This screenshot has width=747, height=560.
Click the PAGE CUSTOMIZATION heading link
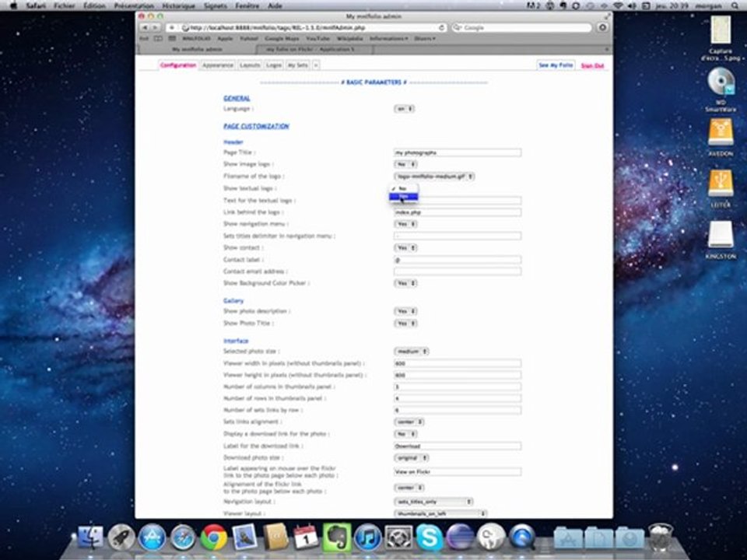[x=256, y=126]
